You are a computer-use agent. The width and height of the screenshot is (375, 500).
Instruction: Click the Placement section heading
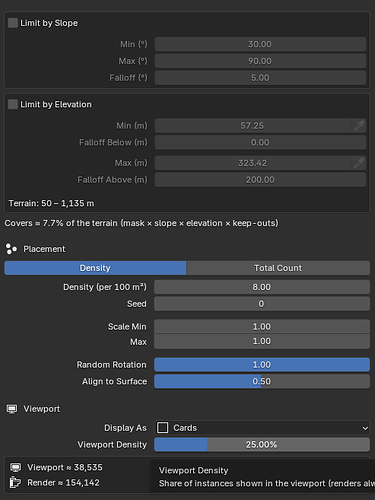point(44,249)
